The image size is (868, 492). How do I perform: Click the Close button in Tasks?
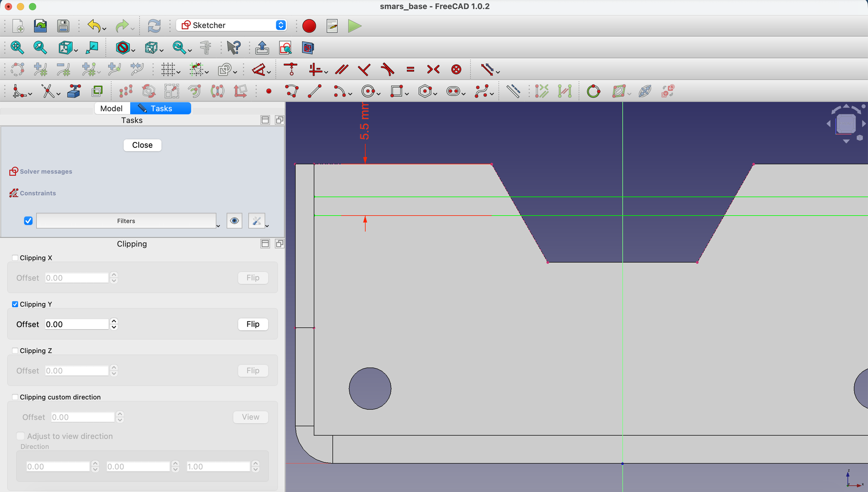[142, 145]
